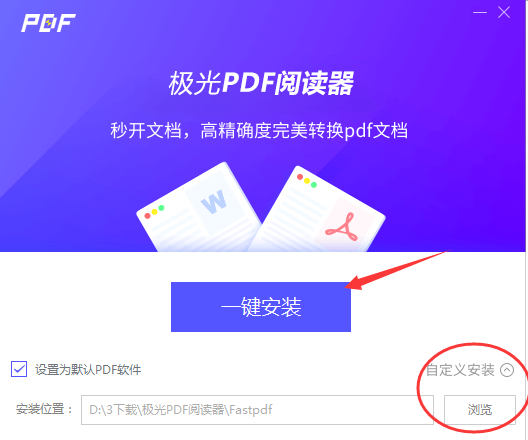Image resolution: width=528 pixels, height=440 pixels.
Task: Open folder picker with 浏览 button
Action: point(480,410)
